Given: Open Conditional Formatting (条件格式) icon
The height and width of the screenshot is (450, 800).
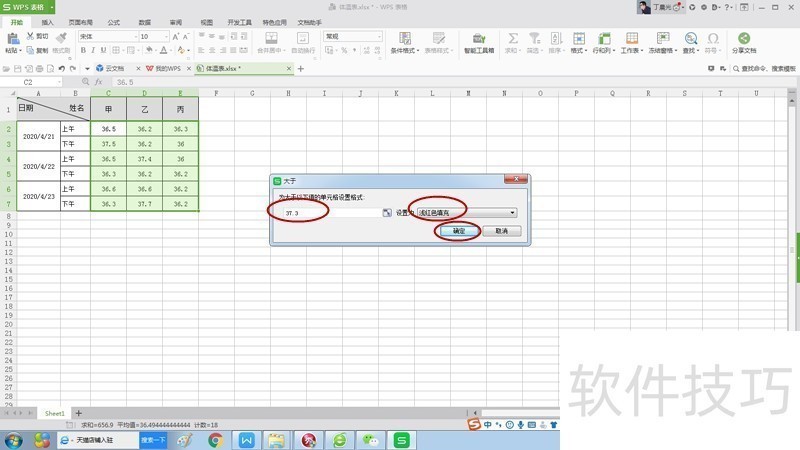Looking at the screenshot, I should click(405, 38).
